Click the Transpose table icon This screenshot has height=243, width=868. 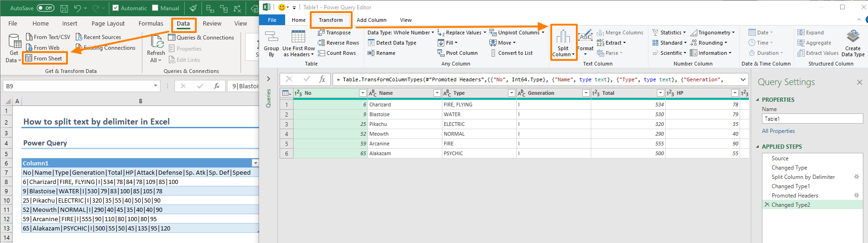[321, 33]
